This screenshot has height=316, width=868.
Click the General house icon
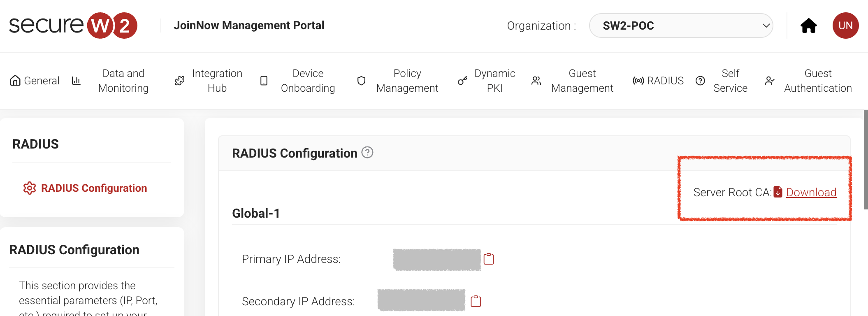pos(15,81)
